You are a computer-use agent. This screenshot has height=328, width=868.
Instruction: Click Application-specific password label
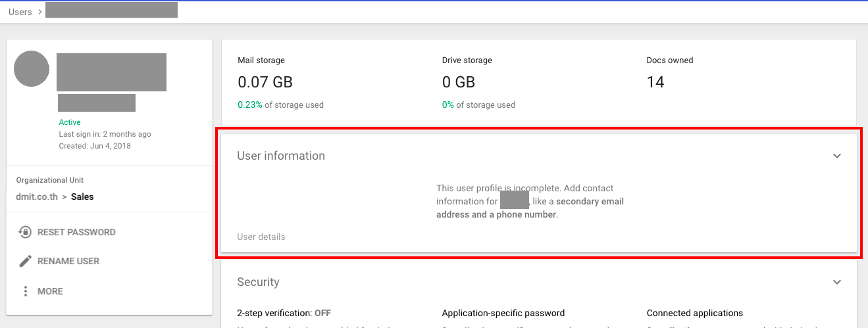(x=503, y=313)
